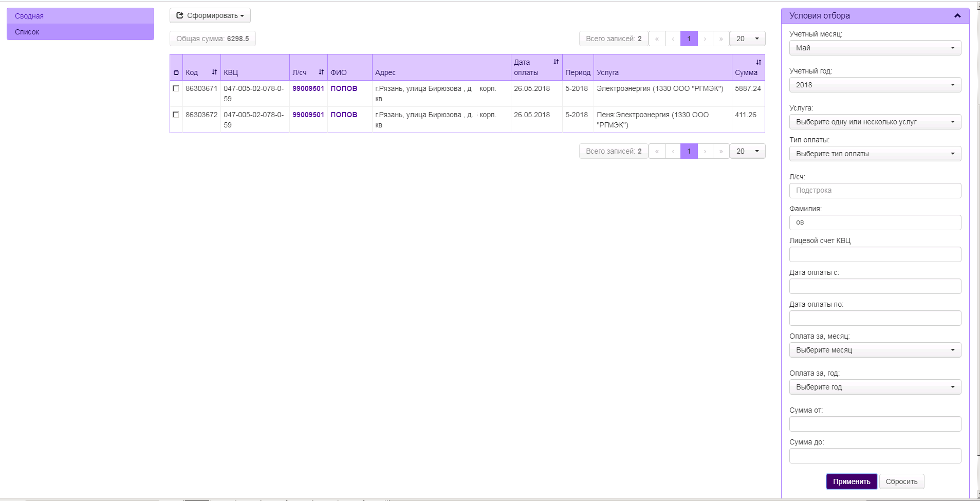Sort table by Сумма column

759,62
